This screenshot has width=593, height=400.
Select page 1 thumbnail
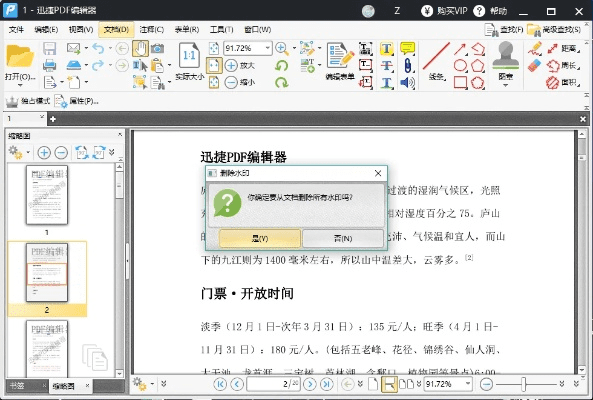click(47, 195)
